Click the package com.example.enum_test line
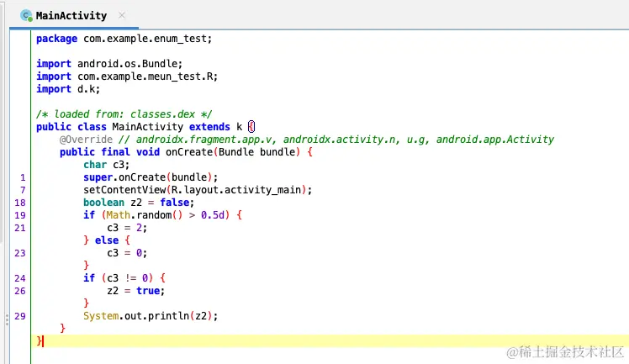 (x=124, y=39)
